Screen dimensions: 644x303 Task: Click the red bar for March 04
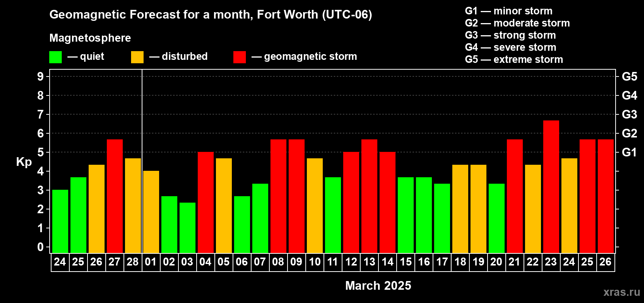click(205, 202)
